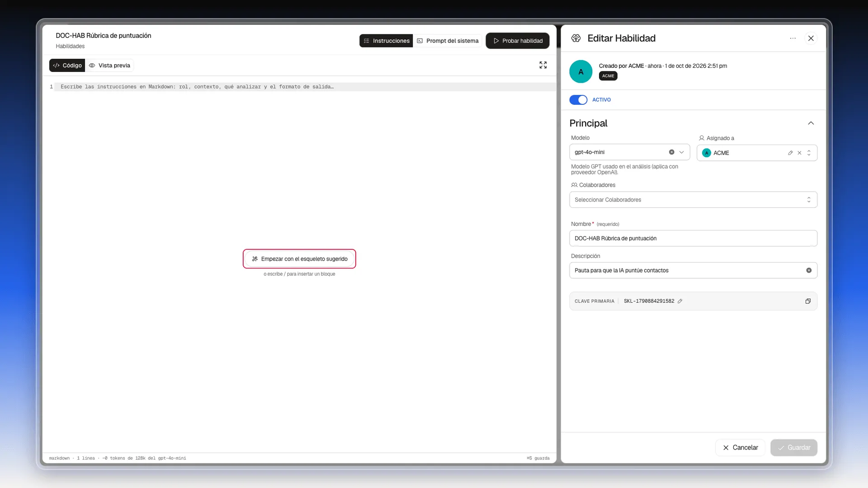
Task: Click the ⌘S guarda status hint
Action: point(538,458)
